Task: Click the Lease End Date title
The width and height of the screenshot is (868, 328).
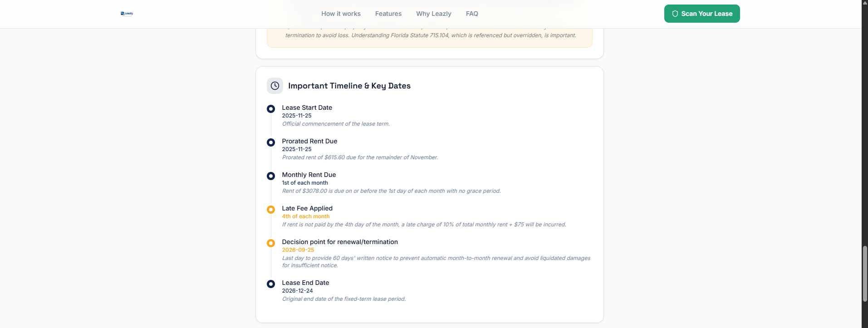Action: coord(305,283)
